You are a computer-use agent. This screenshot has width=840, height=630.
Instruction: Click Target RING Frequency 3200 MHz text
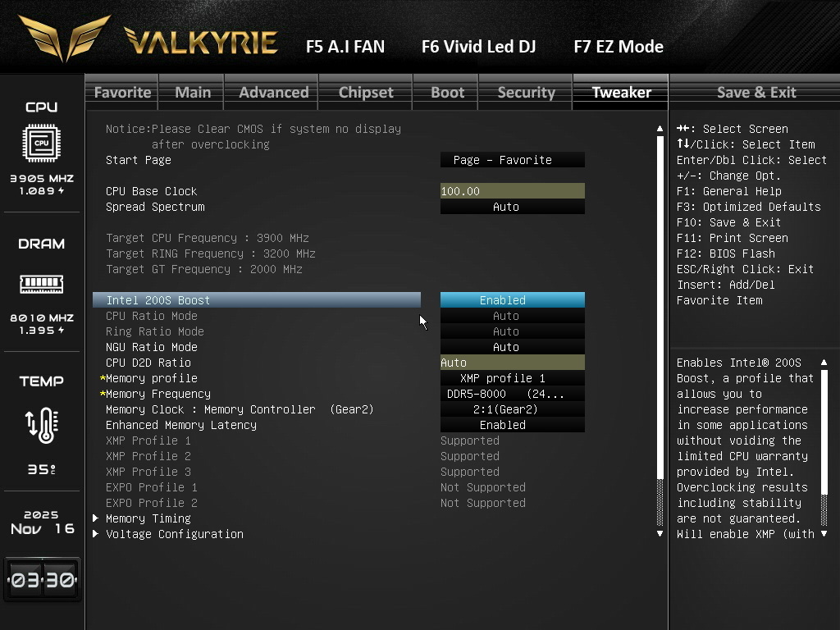click(x=211, y=253)
